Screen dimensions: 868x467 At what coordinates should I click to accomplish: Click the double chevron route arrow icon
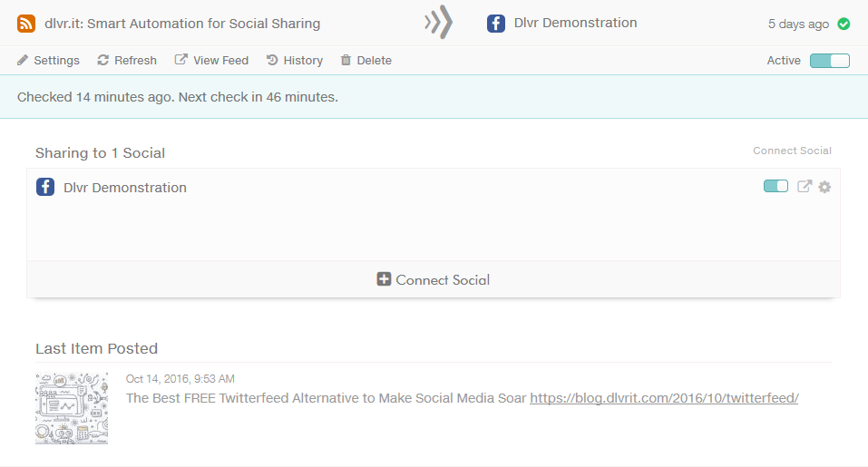pos(438,23)
